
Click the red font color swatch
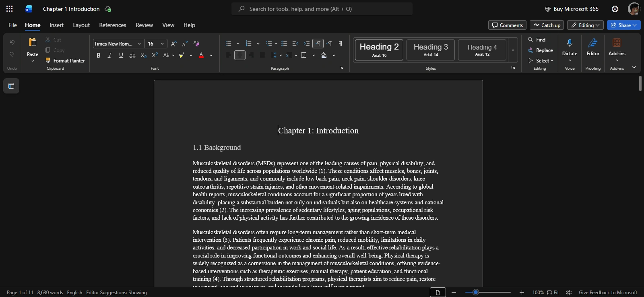click(201, 55)
